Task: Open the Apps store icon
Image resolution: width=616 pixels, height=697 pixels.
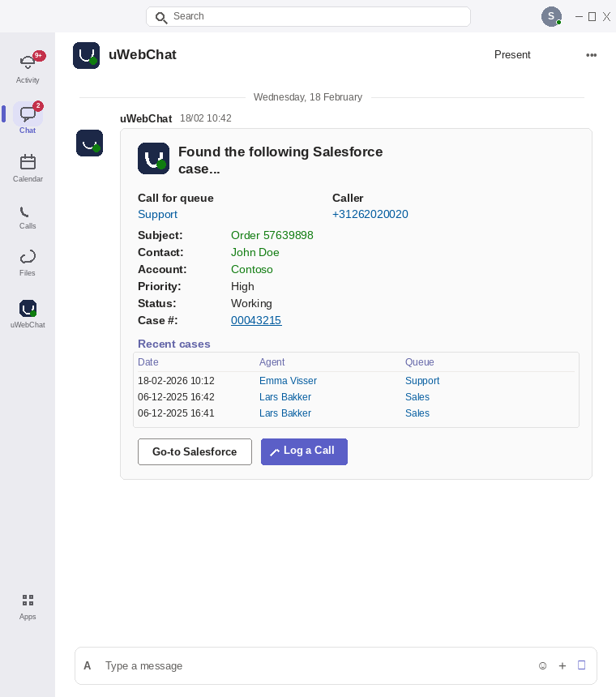Action: coord(28,607)
